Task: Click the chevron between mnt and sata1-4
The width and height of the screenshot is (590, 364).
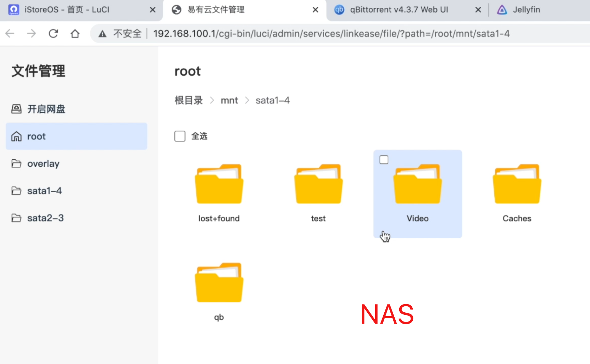Action: [247, 100]
